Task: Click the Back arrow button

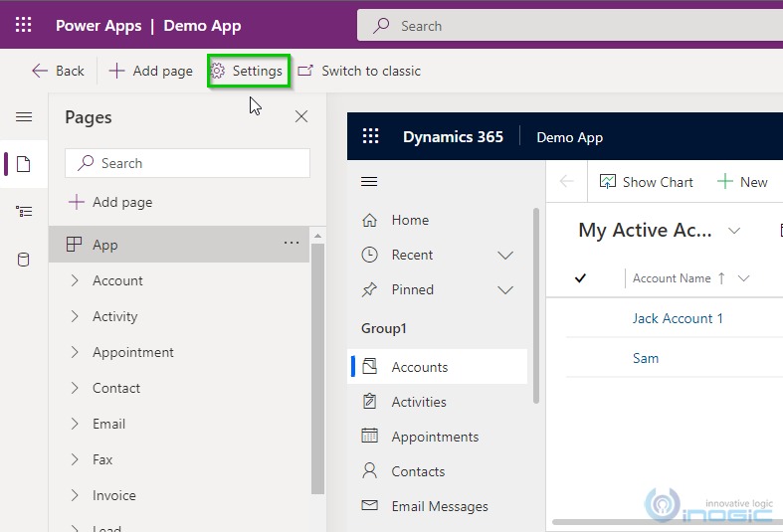Action: coord(58,71)
